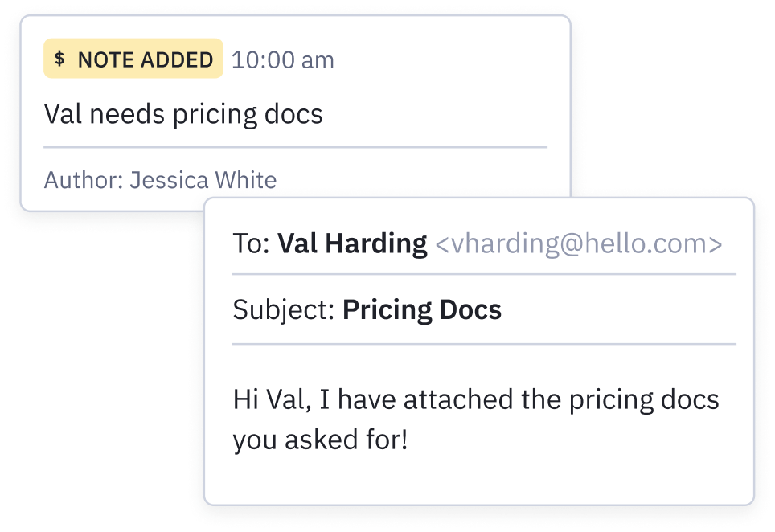The image size is (775, 532).
Task: Click the divider under the note text
Action: coord(296,147)
